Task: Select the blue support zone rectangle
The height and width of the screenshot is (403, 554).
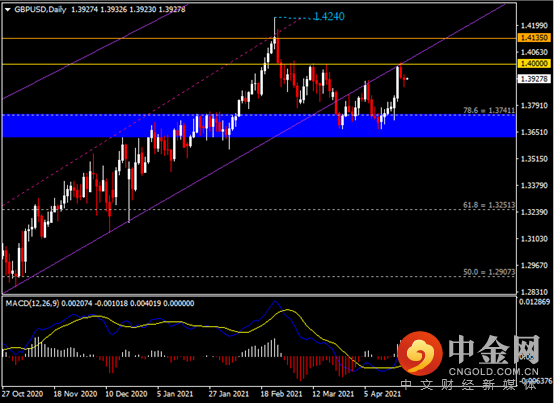Action: 259,125
